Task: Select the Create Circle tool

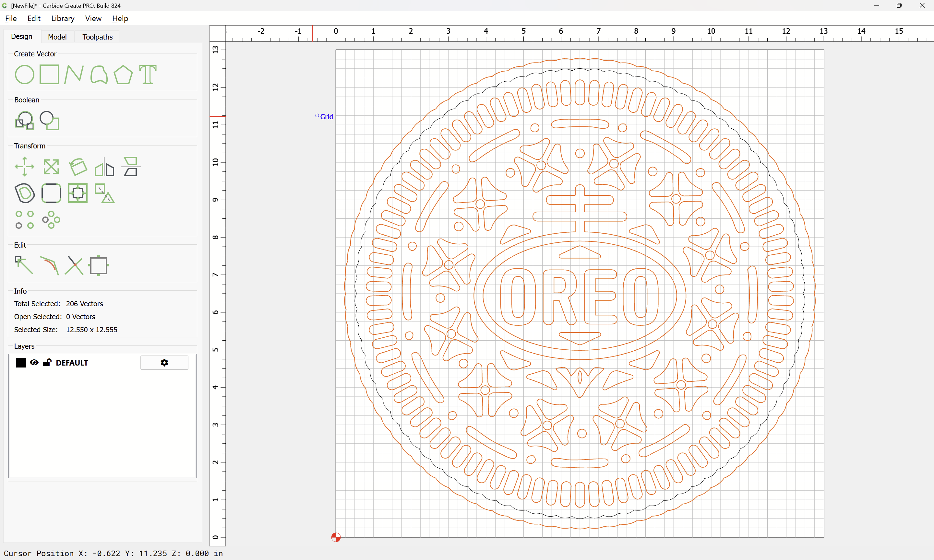Action: tap(25, 74)
